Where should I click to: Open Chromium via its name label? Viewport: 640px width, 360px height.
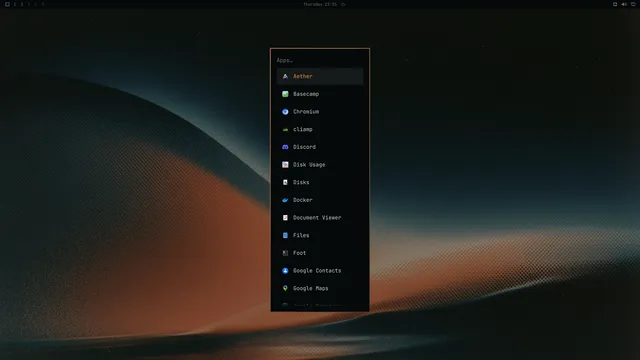[x=306, y=111]
